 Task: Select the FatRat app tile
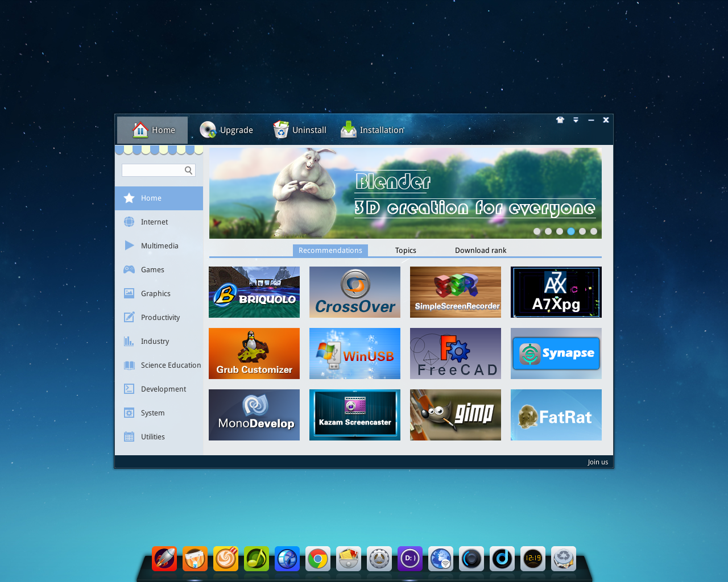pyautogui.click(x=556, y=415)
